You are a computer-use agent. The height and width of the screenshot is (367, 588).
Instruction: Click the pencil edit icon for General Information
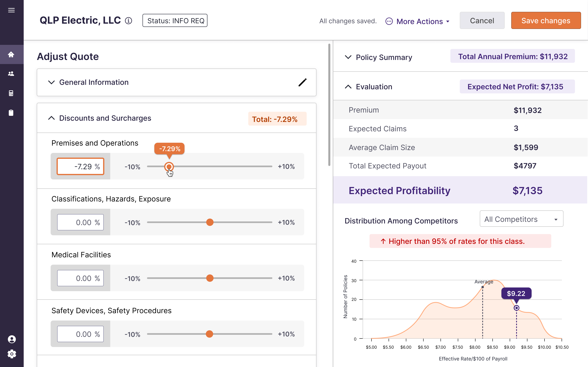[302, 83]
